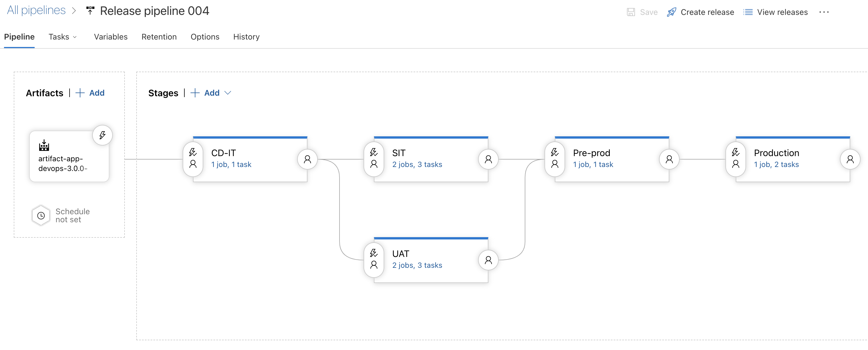Expand the Tasks tab dropdown
This screenshot has width=868, height=350.
(63, 37)
